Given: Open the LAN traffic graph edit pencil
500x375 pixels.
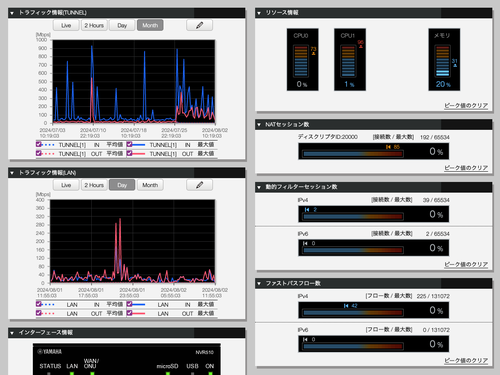Looking at the screenshot, I should click(x=199, y=185).
